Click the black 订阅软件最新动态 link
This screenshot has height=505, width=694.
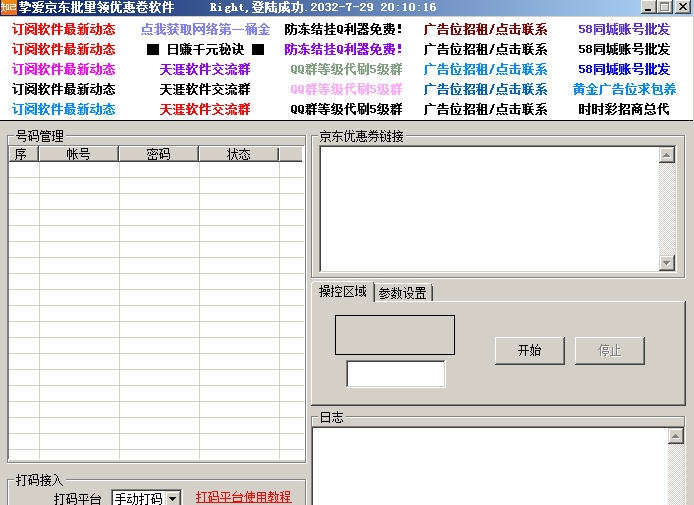point(64,89)
